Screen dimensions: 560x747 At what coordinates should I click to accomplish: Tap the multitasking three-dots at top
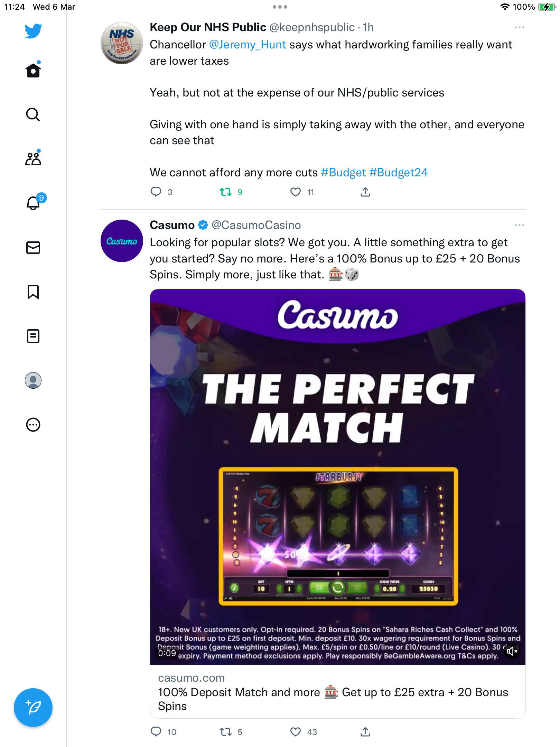point(280,7)
